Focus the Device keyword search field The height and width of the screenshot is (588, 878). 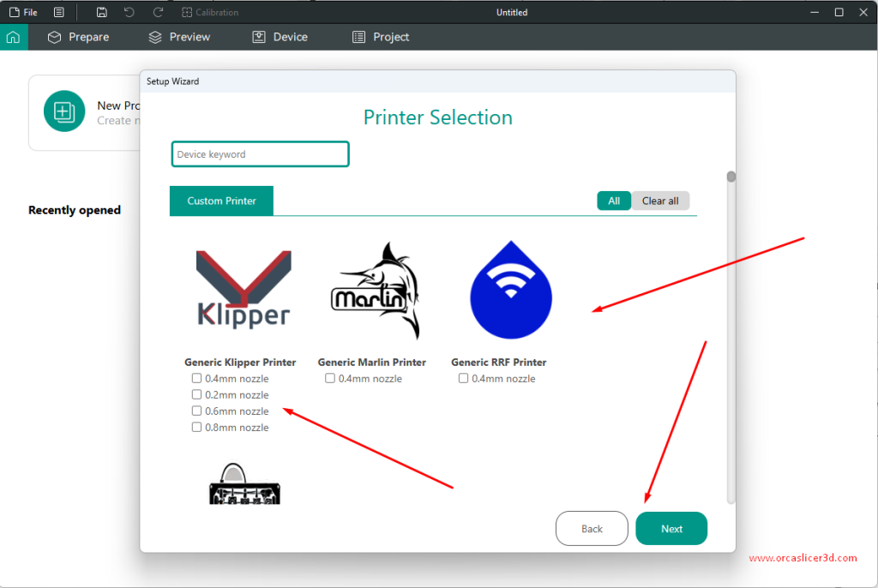pos(260,154)
